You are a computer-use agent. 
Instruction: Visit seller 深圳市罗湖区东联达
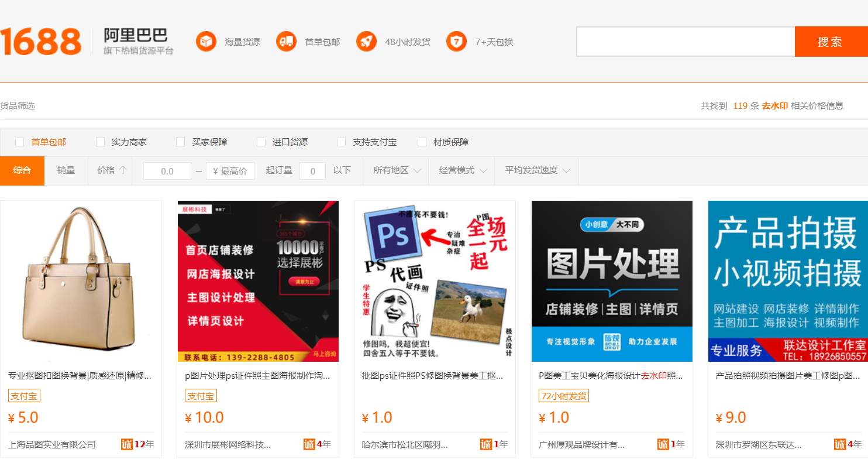click(759, 444)
